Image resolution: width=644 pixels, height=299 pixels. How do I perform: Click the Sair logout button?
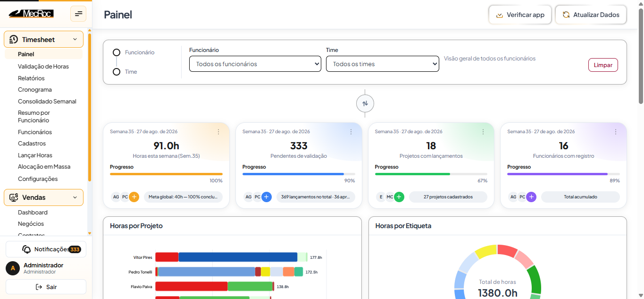coord(46,287)
